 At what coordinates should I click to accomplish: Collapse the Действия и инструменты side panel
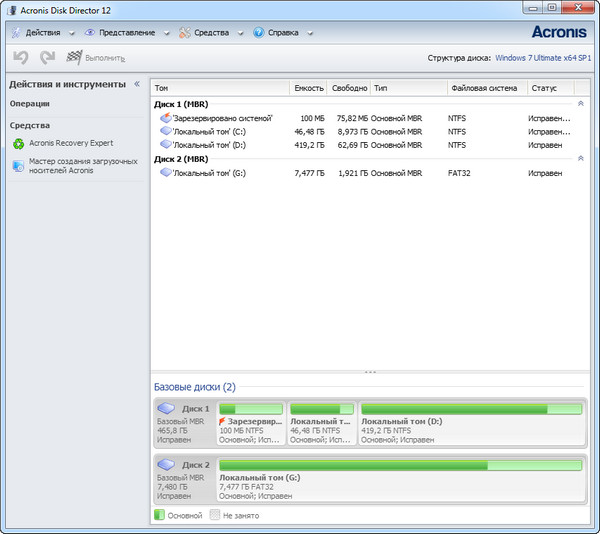[x=137, y=84]
